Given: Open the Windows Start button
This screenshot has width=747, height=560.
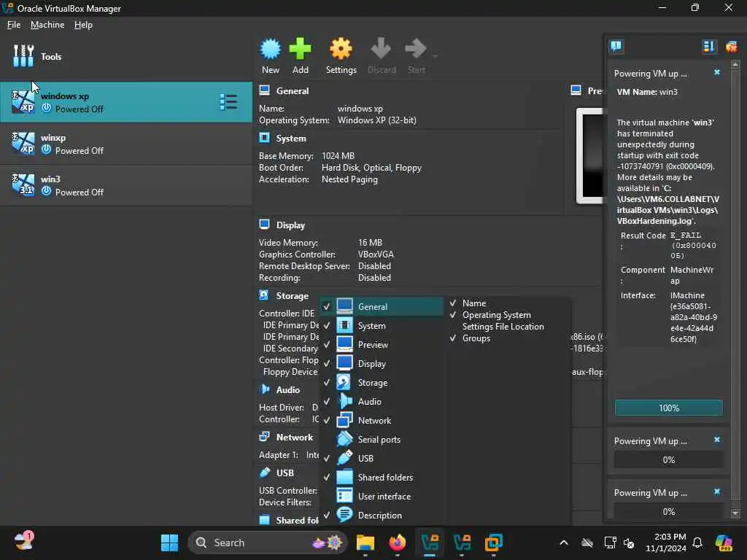Looking at the screenshot, I should click(x=169, y=542).
